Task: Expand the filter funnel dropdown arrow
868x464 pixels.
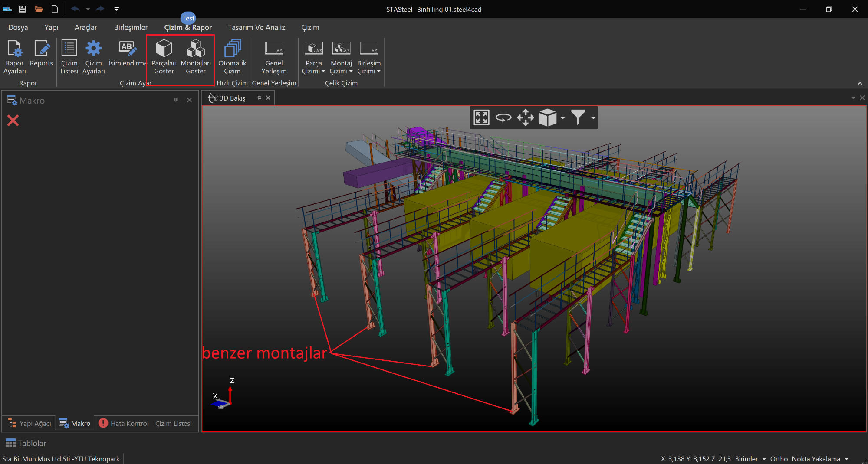Action: 593,118
